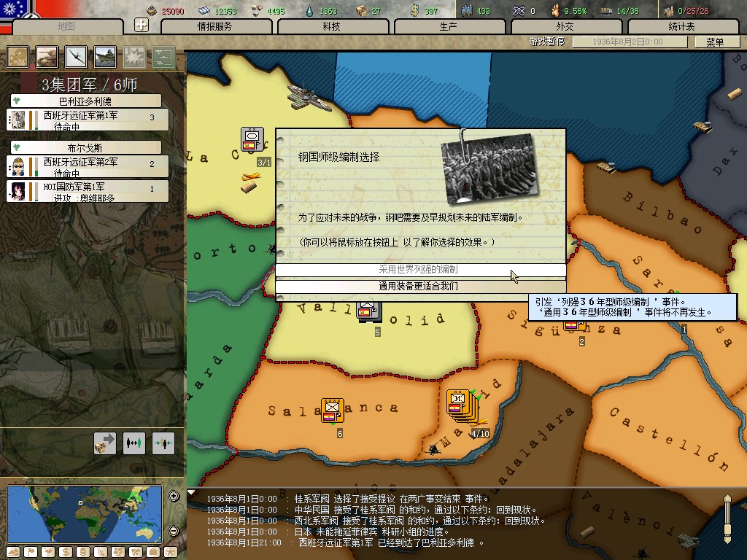This screenshot has width=747, height=560.
Task: Click the Europe map overview icon
Action: (18, 56)
